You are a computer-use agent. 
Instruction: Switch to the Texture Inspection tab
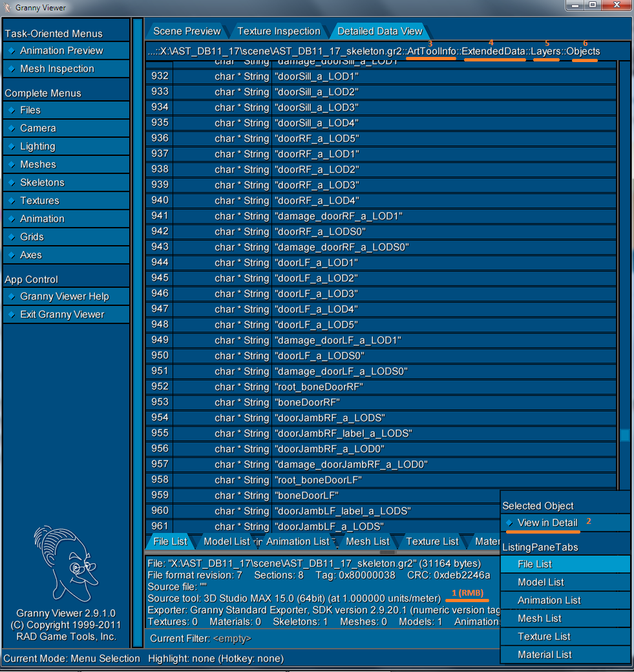point(279,31)
